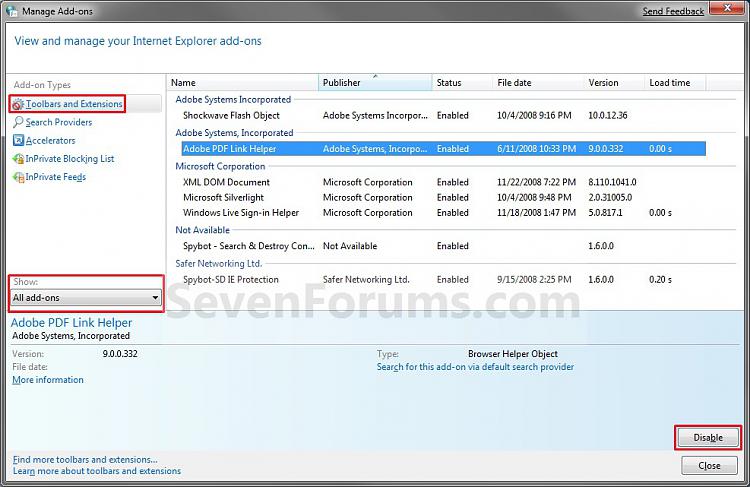Screen dimensions: 750x487
Task: Click the Manage Add-ons title bar icon
Action: [x=12, y=11]
